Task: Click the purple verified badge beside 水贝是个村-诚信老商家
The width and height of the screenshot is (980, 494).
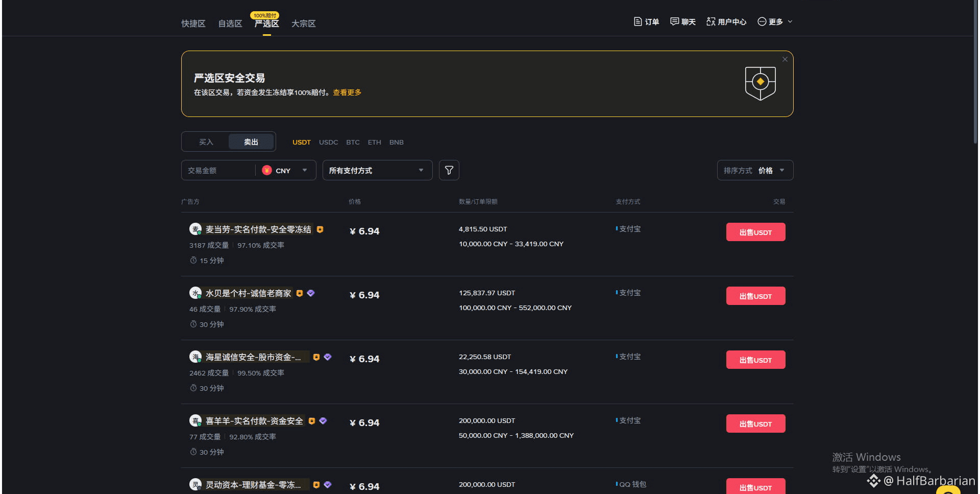Action: point(311,293)
